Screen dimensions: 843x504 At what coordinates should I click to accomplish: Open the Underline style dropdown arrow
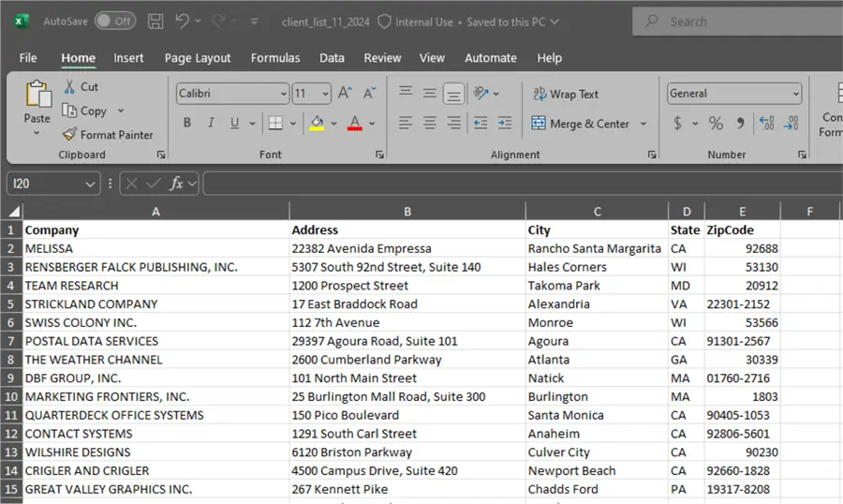tap(252, 123)
